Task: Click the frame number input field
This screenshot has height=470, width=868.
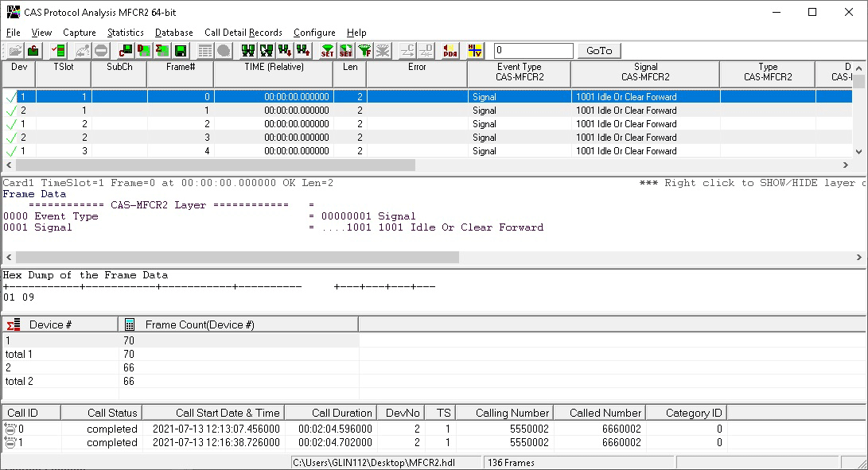Action: click(x=533, y=50)
